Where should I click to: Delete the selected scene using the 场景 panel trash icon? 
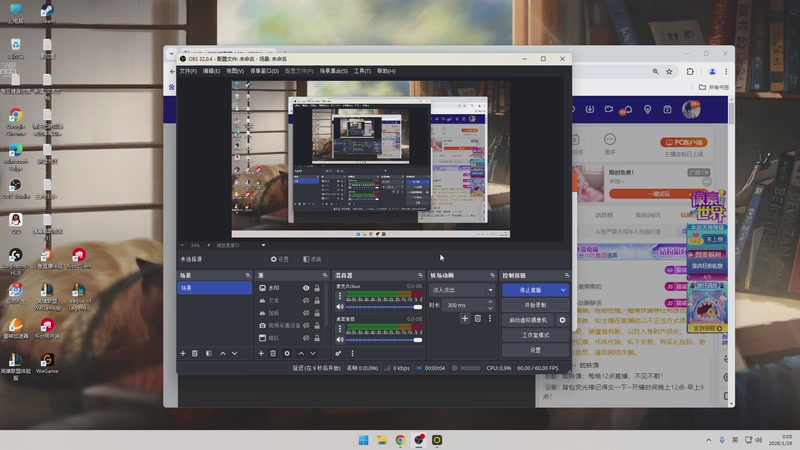(x=195, y=353)
